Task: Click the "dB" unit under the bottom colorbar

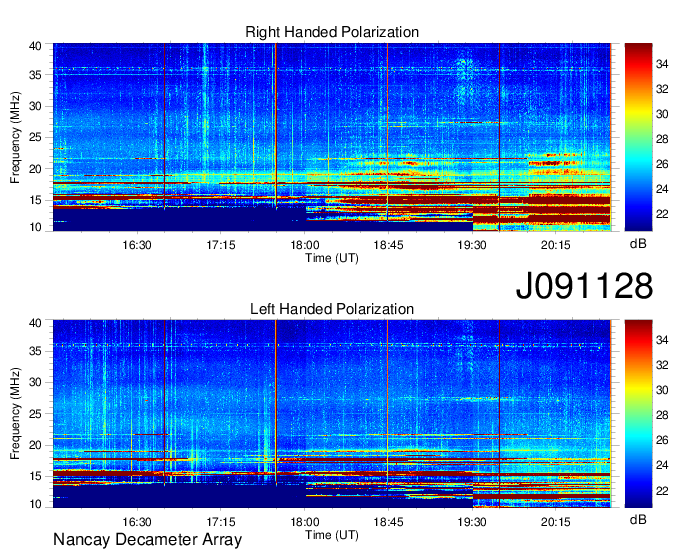Action: pyautogui.click(x=638, y=519)
